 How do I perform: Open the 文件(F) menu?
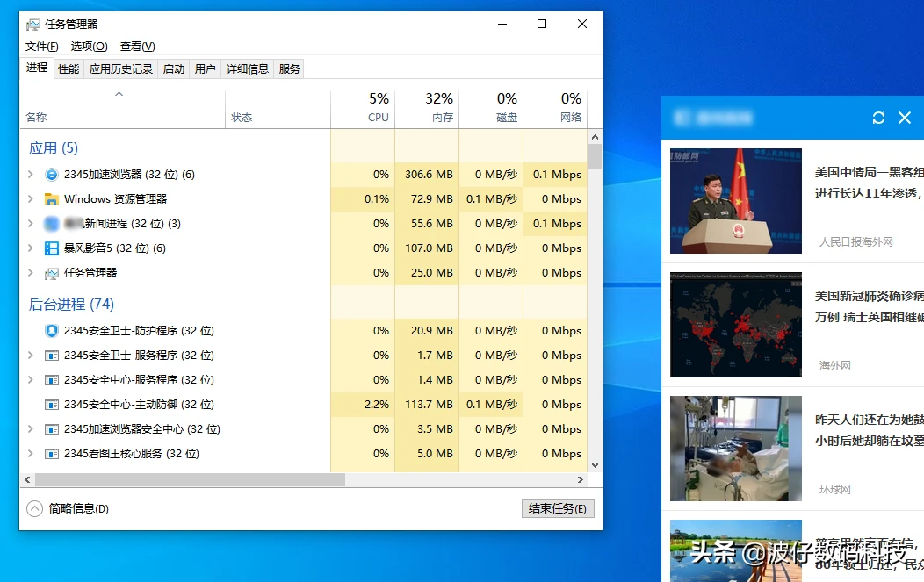[42, 47]
